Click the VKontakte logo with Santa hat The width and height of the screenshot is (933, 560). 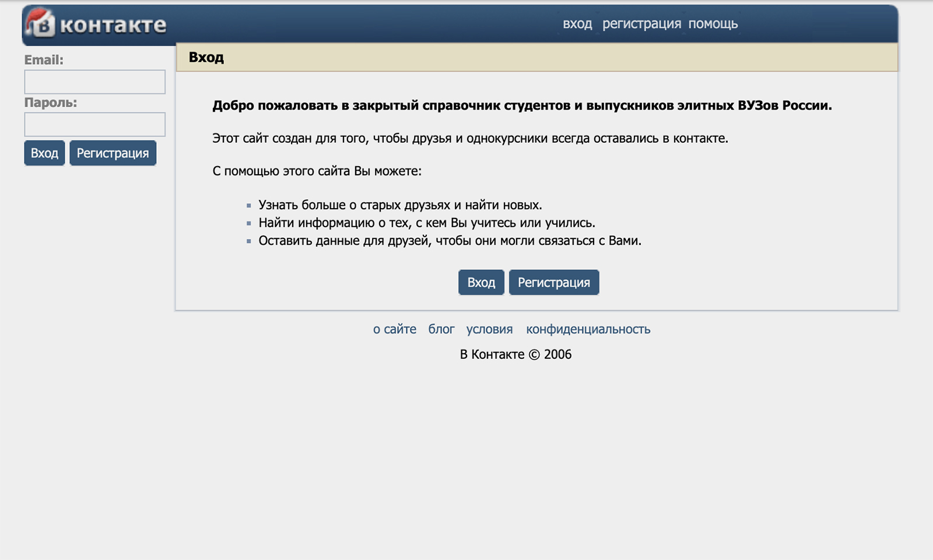(97, 24)
